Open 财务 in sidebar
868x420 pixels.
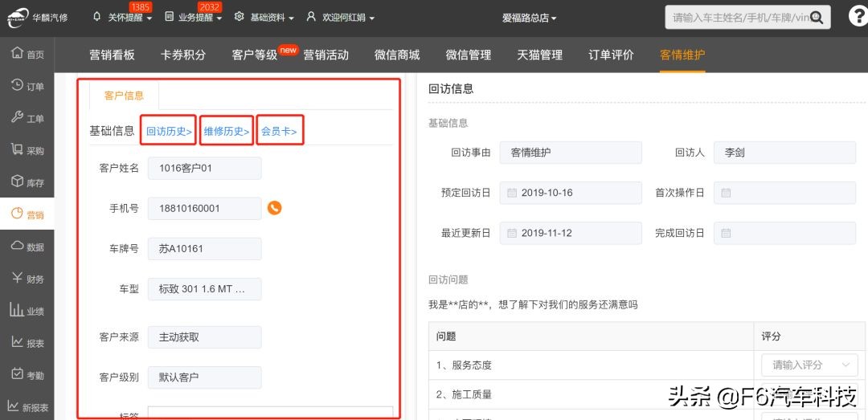[27, 279]
